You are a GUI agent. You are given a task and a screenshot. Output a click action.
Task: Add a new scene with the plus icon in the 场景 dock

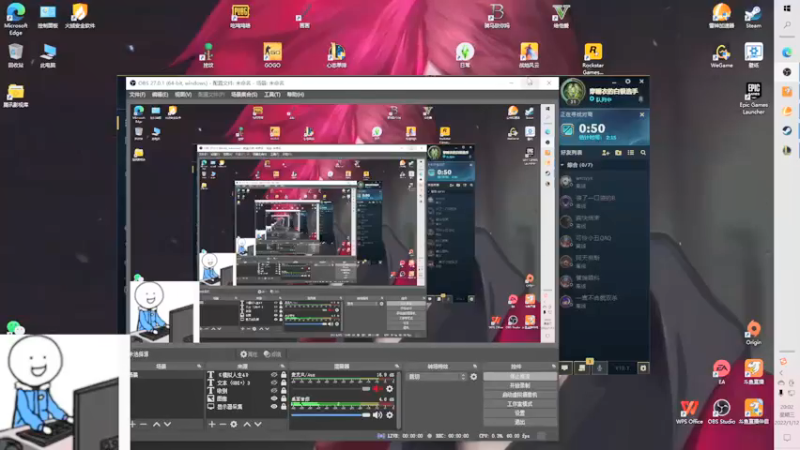pyautogui.click(x=133, y=424)
